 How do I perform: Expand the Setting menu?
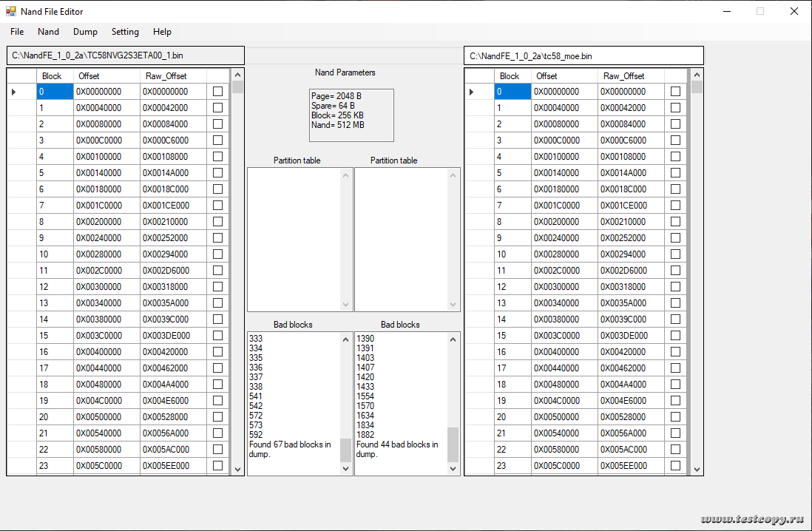(125, 32)
